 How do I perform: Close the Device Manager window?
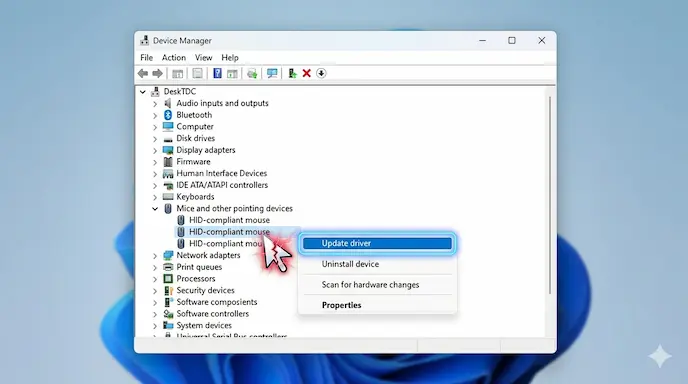click(542, 40)
